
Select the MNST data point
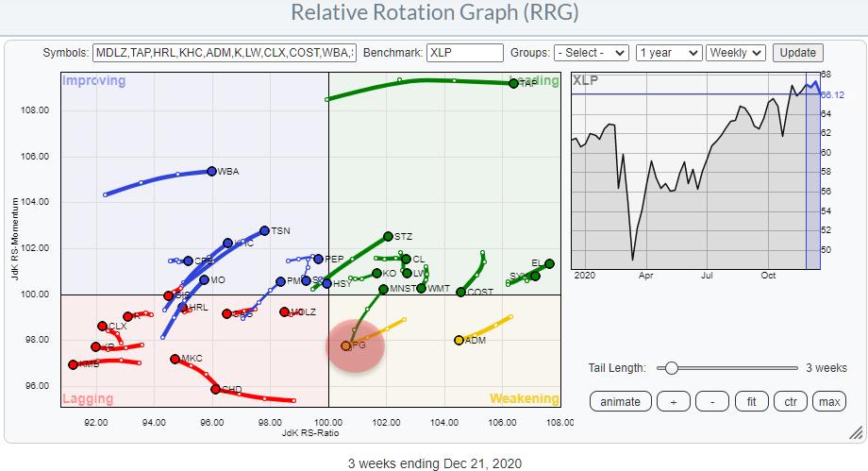tap(383, 289)
